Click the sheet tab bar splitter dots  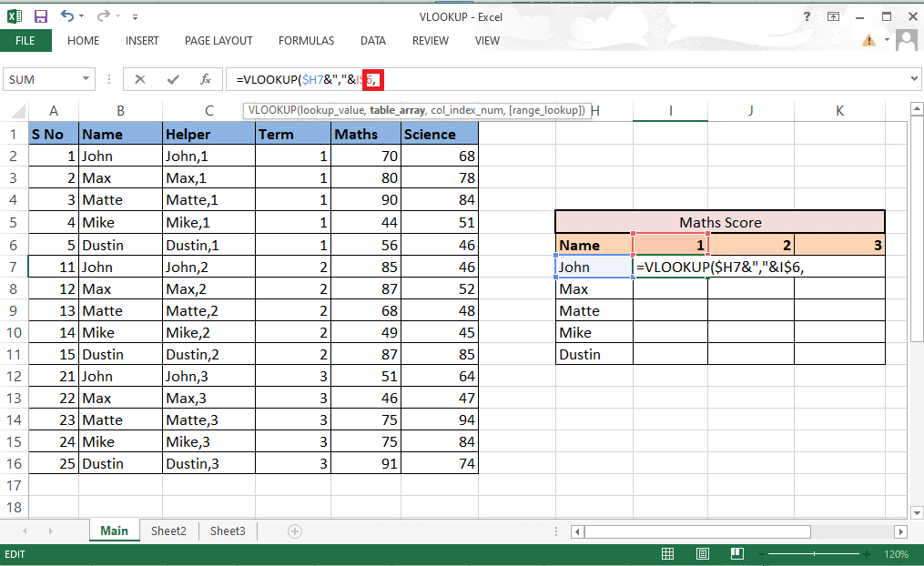coord(555,531)
